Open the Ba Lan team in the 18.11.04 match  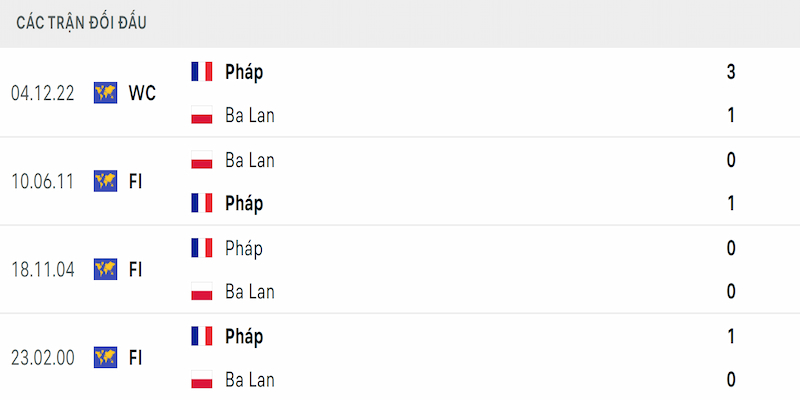(250, 292)
